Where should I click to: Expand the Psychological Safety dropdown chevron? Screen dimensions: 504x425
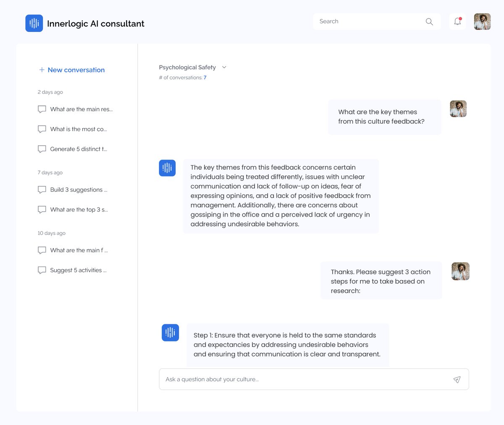(x=224, y=67)
